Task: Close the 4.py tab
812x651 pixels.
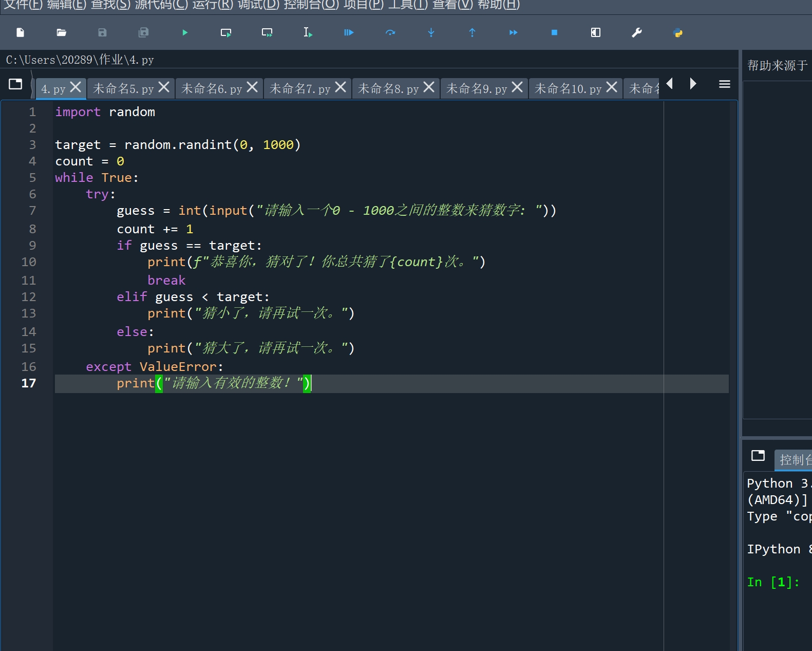Action: [75, 87]
